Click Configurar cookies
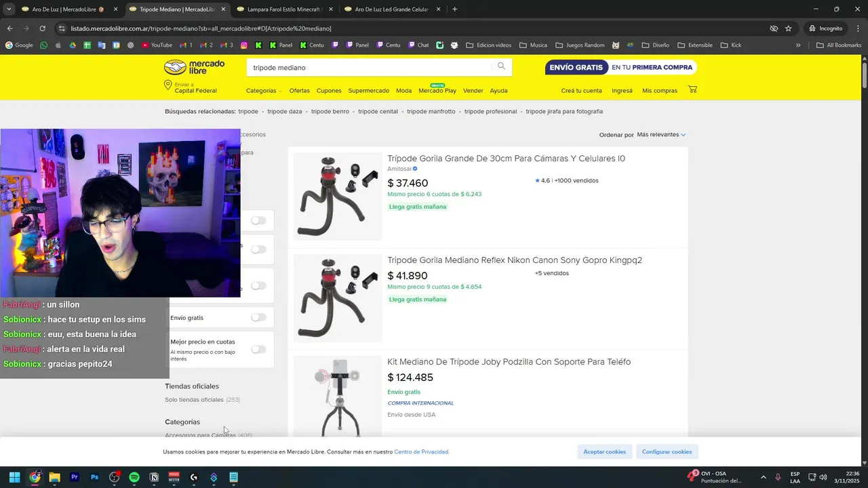This screenshot has height=488, width=868. tap(667, 451)
